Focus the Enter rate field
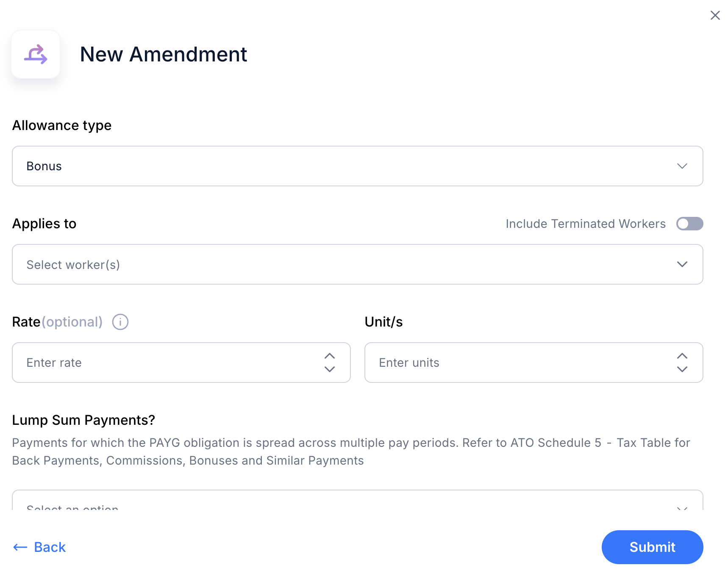Image resolution: width=728 pixels, height=576 pixels. pyautogui.click(x=167, y=363)
